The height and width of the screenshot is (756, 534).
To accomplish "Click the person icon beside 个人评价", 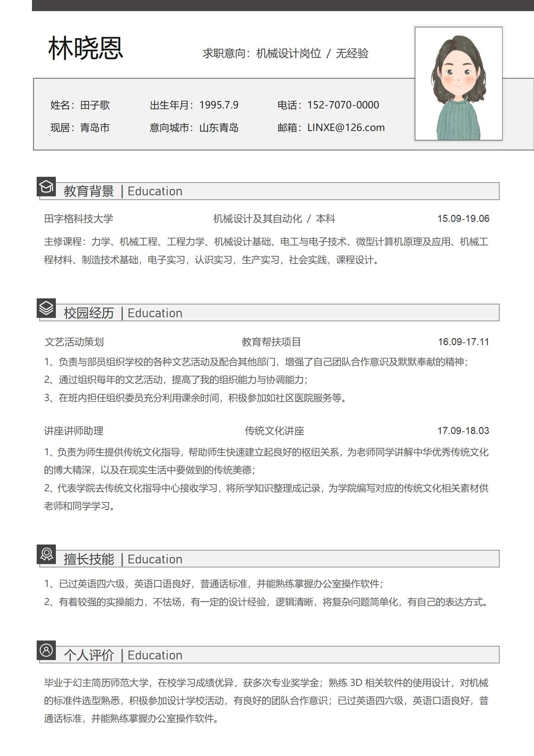I will pos(46,650).
